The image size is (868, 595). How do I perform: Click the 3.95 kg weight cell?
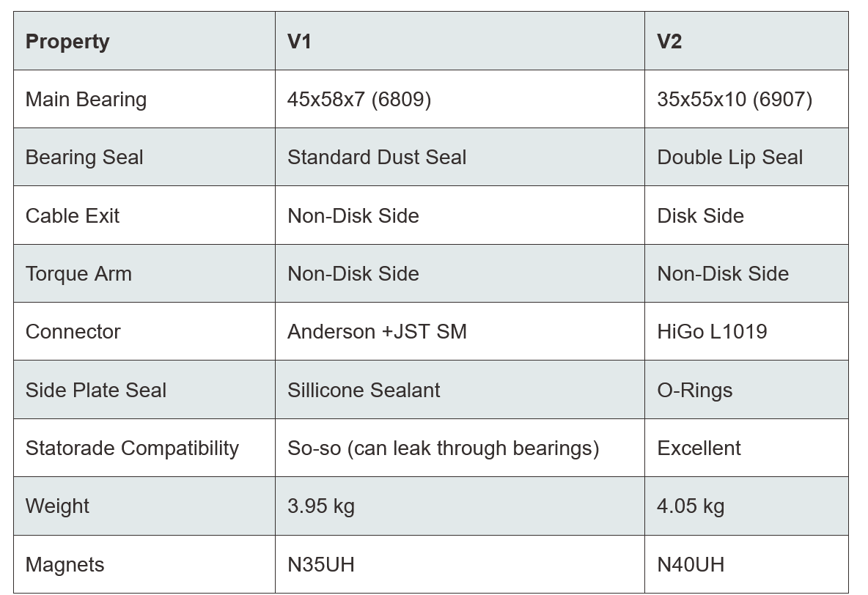320,506
